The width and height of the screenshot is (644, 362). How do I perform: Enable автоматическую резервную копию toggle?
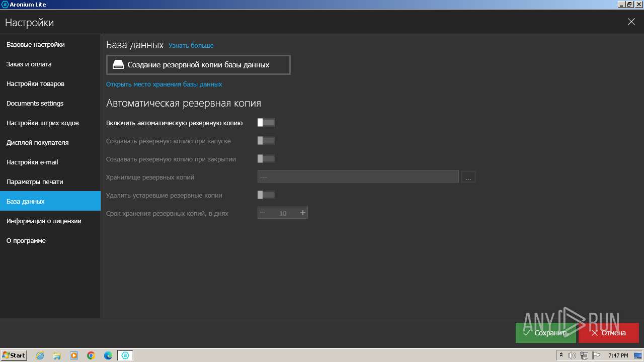[266, 123]
